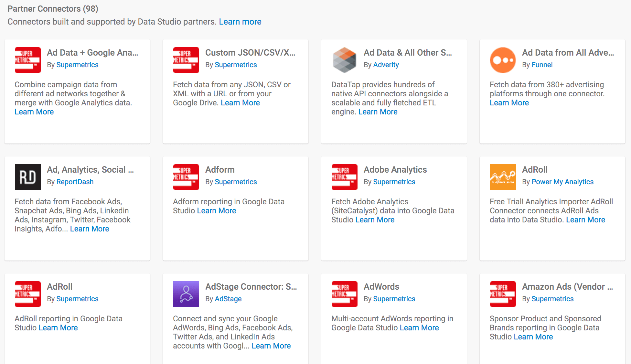This screenshot has height=364, width=631.
Task: Open the ReportDash author link
Action: coord(75,182)
